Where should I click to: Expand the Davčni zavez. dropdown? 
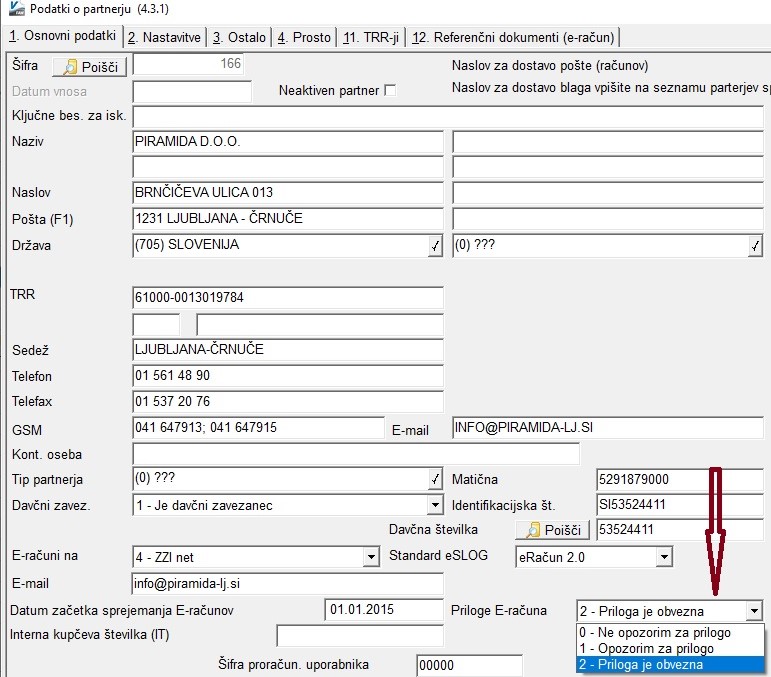pos(435,505)
